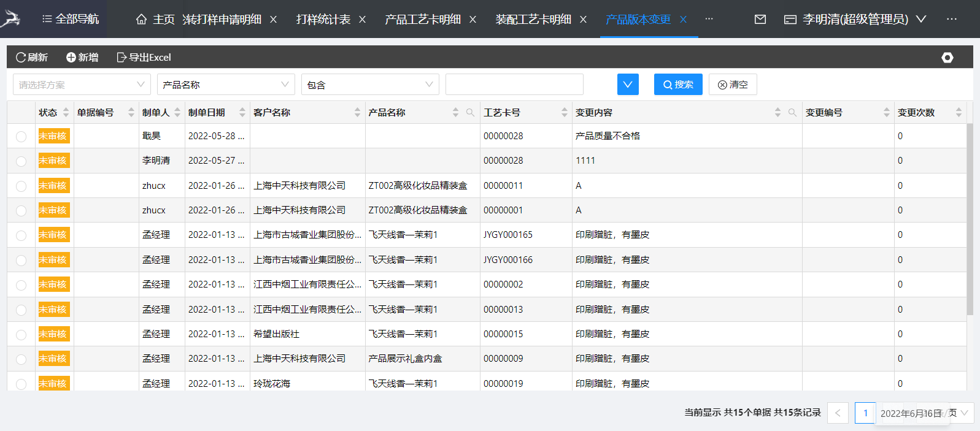Image resolution: width=980 pixels, height=431 pixels.
Task: Sort by 制单日期 column arrows
Action: [x=242, y=113]
